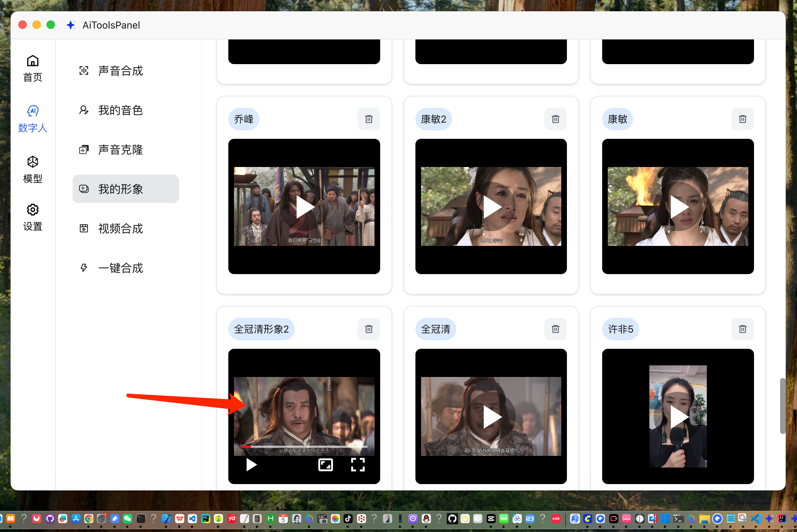Click play control in 全冠清形象2 video bar
Viewport: 797px width, 532px height.
coord(251,465)
